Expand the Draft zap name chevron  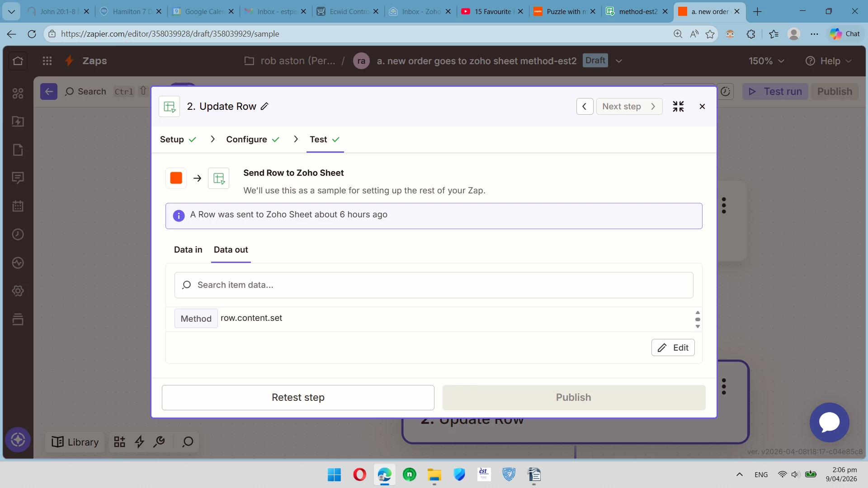(619, 61)
